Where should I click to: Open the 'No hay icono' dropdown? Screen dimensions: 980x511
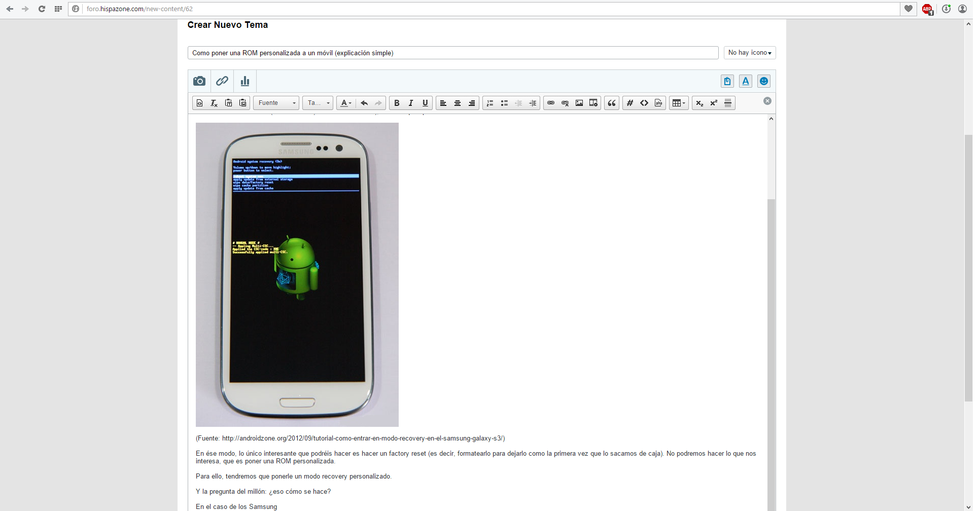tap(750, 53)
